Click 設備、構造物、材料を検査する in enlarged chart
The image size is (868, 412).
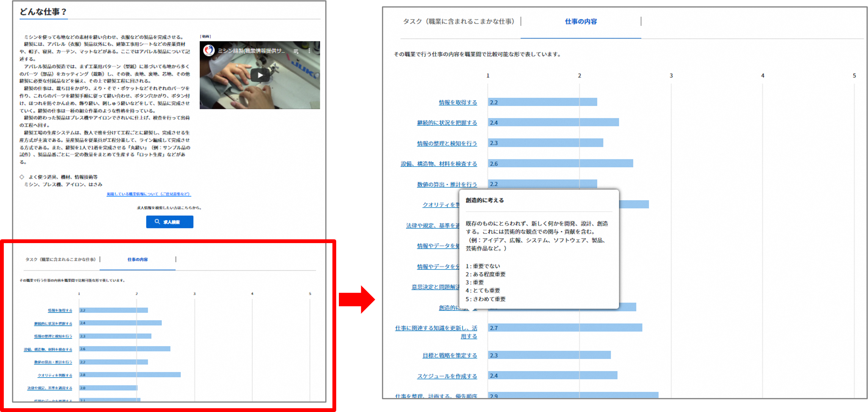click(439, 164)
